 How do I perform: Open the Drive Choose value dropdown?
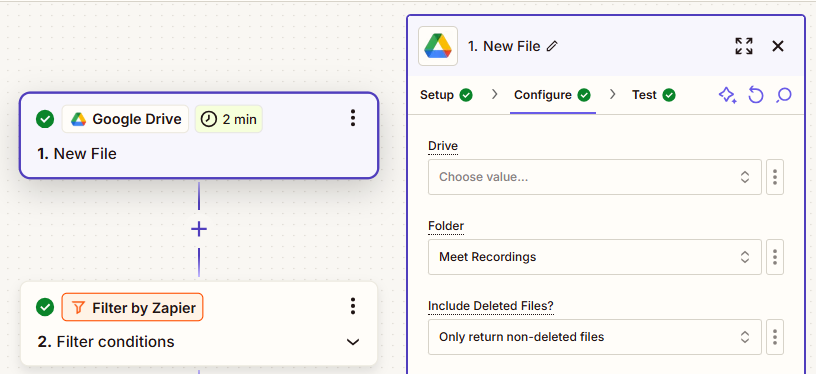coord(595,177)
